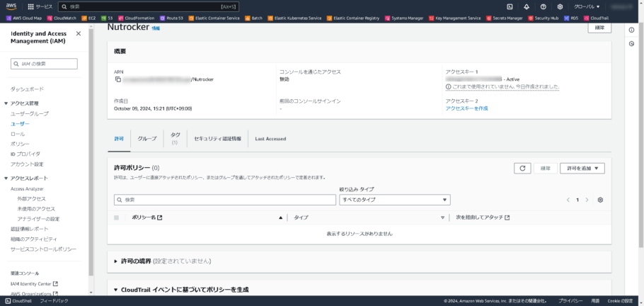644x306 pixels.
Task: Open CloudTrail favorites shortcut
Action: [596, 18]
